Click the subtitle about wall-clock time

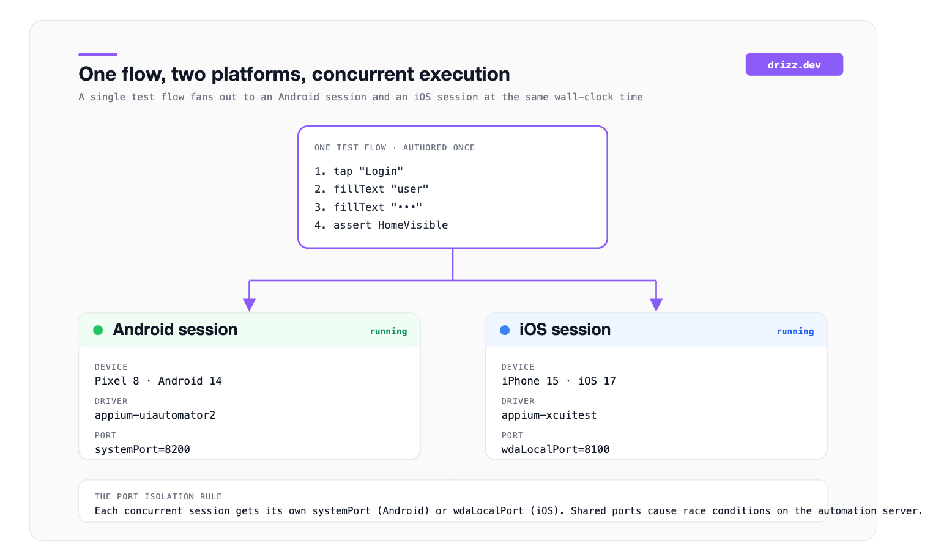[360, 97]
